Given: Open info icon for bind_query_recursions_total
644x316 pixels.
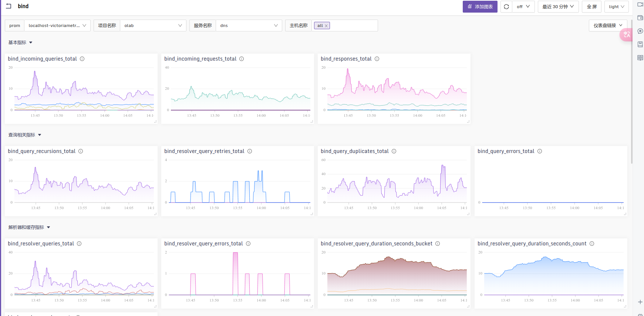Looking at the screenshot, I should click(x=81, y=151).
